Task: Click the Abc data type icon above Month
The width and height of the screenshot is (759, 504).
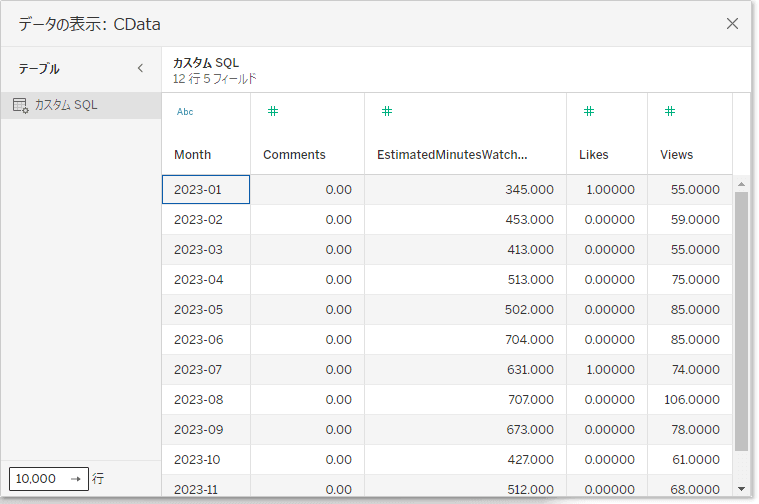Action: [x=185, y=112]
